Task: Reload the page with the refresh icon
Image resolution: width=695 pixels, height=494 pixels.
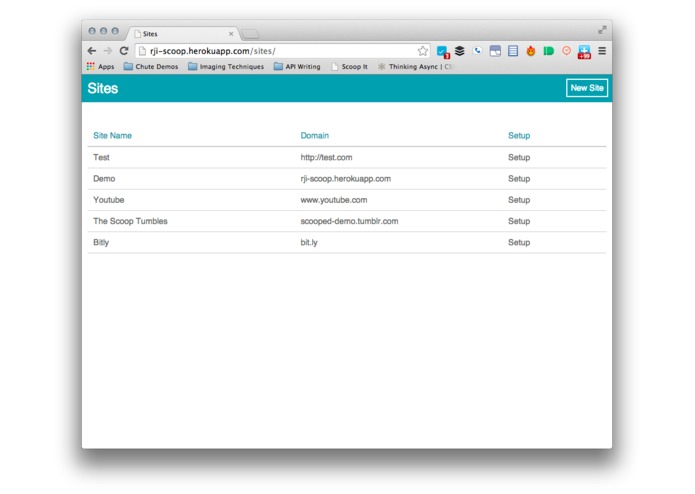Action: point(124,51)
